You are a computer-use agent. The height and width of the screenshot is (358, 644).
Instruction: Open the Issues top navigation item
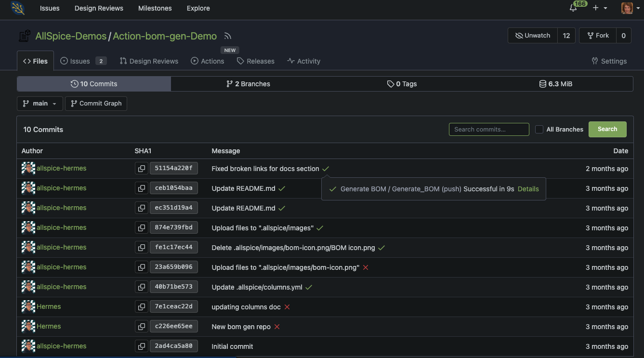coord(50,8)
